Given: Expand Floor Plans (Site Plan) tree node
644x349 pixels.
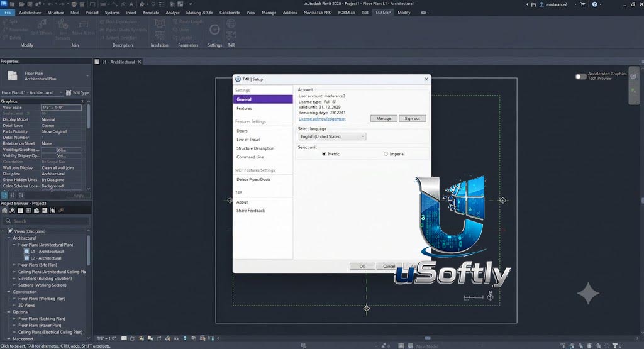Looking at the screenshot, I should coord(14,265).
